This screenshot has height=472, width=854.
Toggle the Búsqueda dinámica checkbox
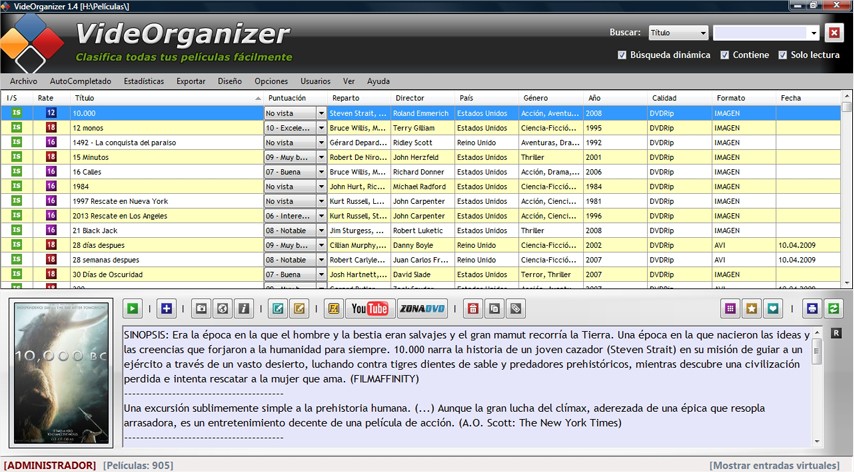click(622, 55)
